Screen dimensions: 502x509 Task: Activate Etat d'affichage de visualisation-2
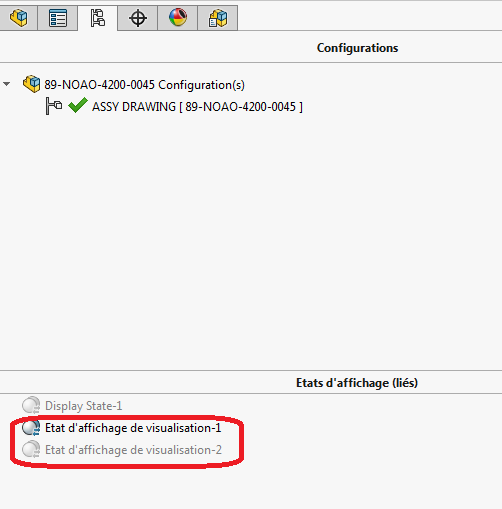click(133, 450)
